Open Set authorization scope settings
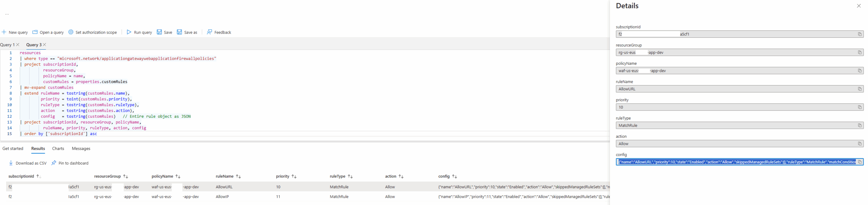 (x=93, y=32)
